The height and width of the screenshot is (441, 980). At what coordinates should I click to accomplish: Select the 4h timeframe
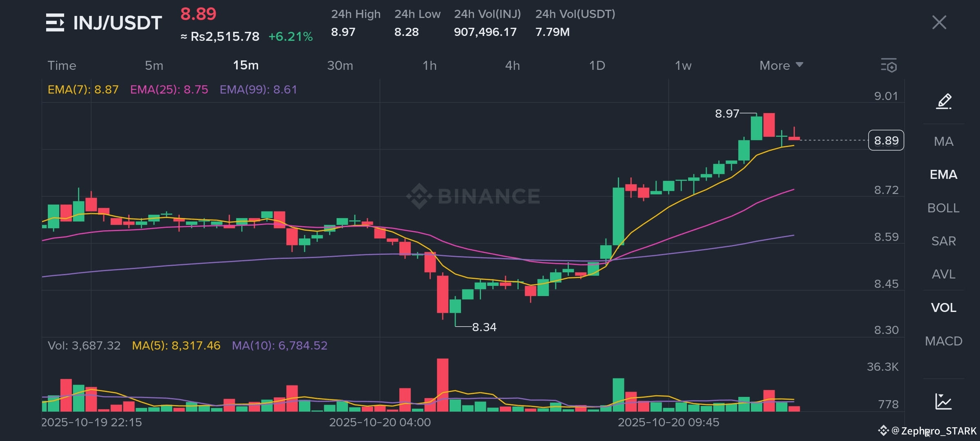(512, 65)
